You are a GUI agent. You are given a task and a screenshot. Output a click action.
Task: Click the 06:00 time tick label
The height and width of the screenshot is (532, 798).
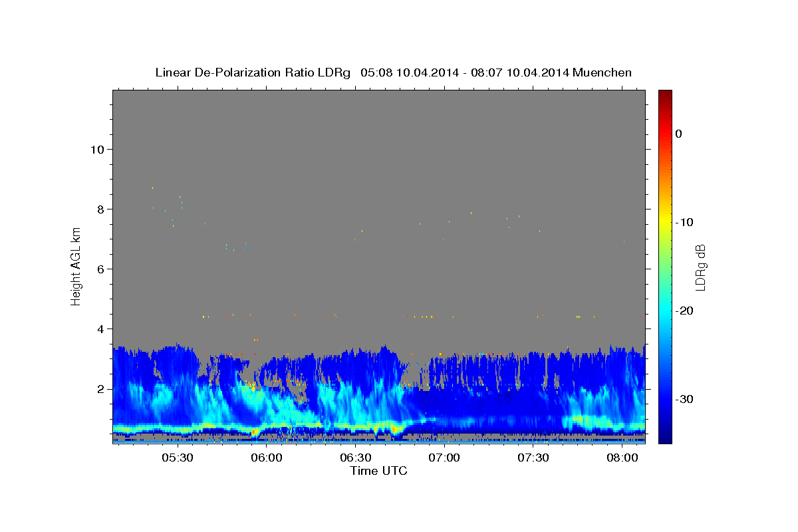pos(267,458)
